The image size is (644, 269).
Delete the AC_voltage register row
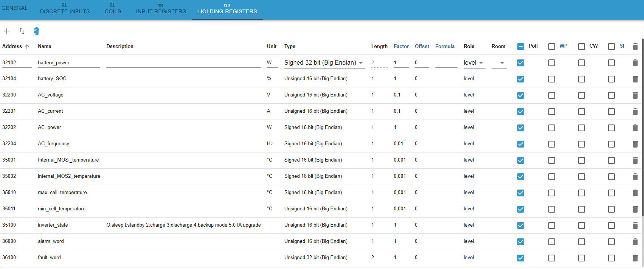click(x=635, y=95)
